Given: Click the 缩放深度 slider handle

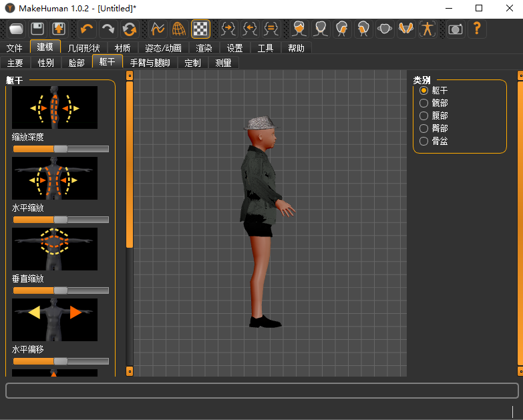Looking at the screenshot, I should pyautogui.click(x=61, y=149).
